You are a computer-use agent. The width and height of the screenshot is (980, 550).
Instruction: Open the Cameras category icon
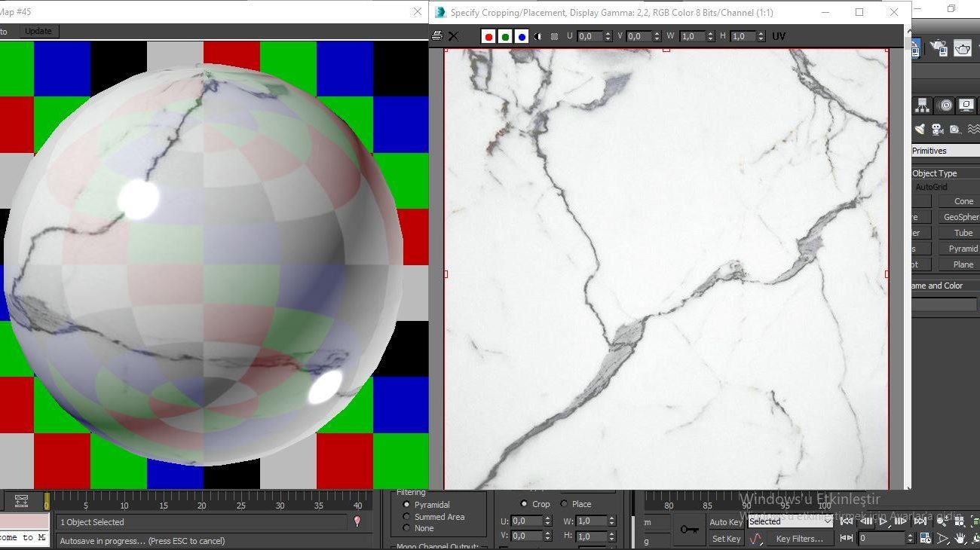(x=937, y=130)
